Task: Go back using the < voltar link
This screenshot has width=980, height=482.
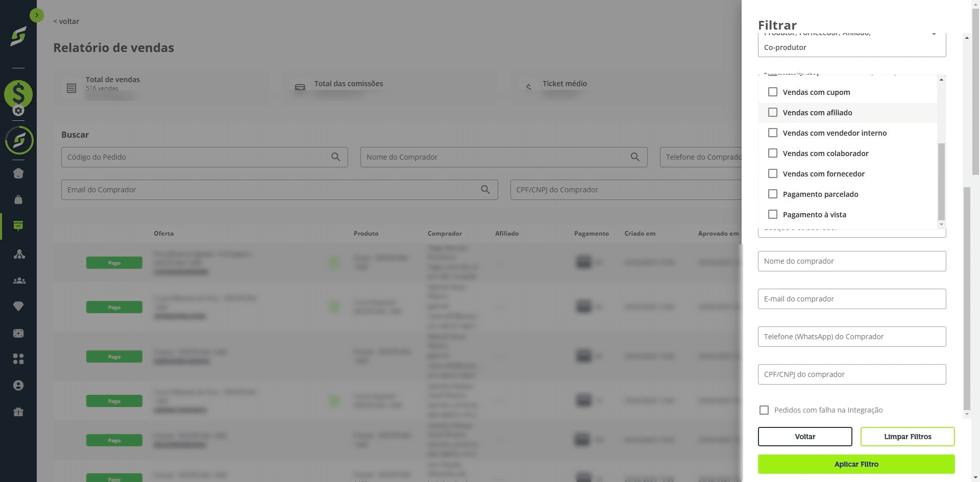Action: (66, 21)
